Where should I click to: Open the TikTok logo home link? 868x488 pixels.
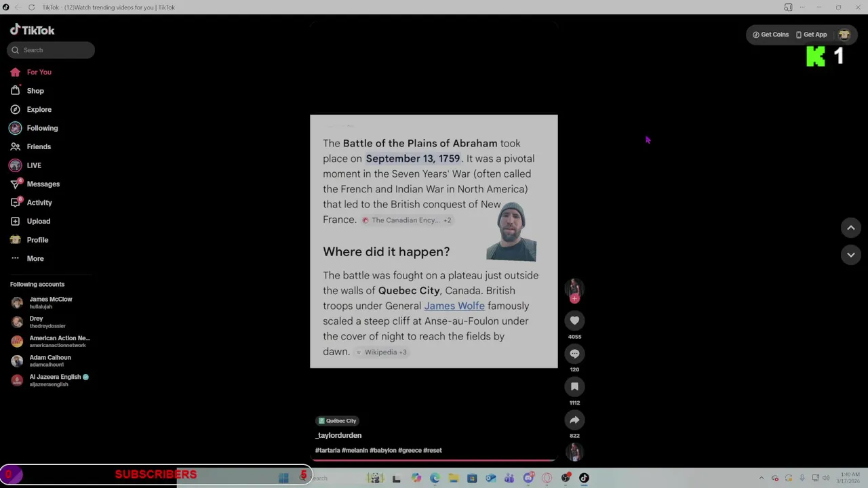coord(32,30)
